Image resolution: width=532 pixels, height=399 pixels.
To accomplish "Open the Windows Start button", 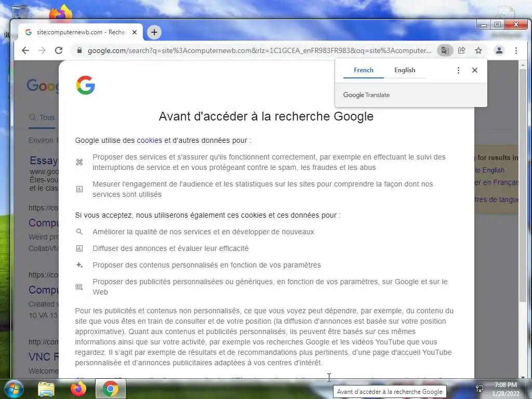I will [13, 389].
